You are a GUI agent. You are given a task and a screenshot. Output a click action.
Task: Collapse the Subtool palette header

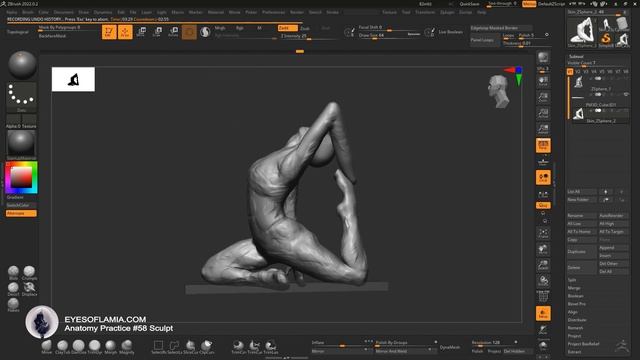point(576,56)
